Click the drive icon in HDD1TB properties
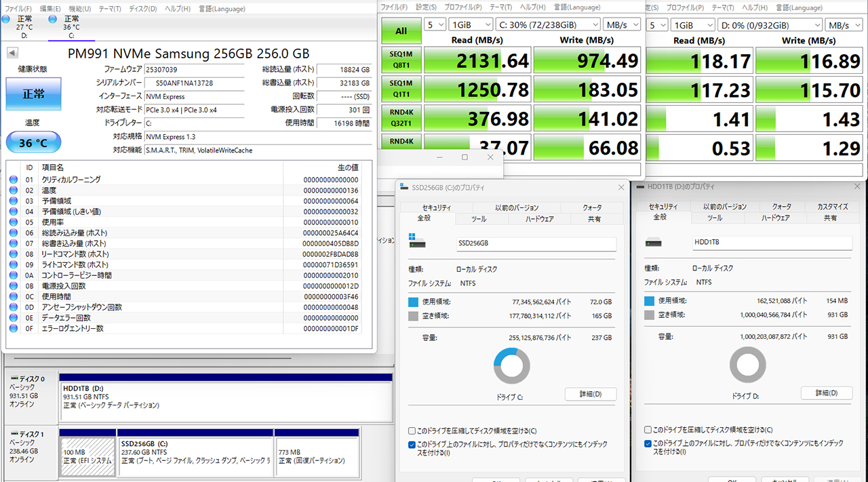868x482 pixels. (x=654, y=242)
